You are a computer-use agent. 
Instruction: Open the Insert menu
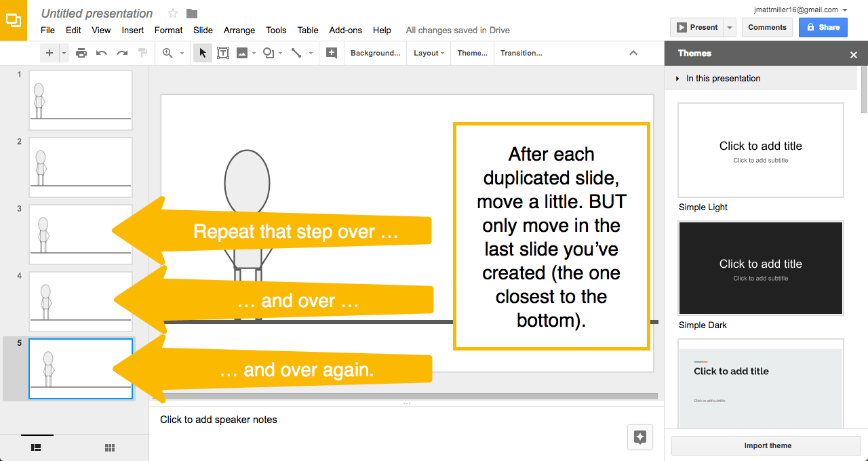pos(133,30)
